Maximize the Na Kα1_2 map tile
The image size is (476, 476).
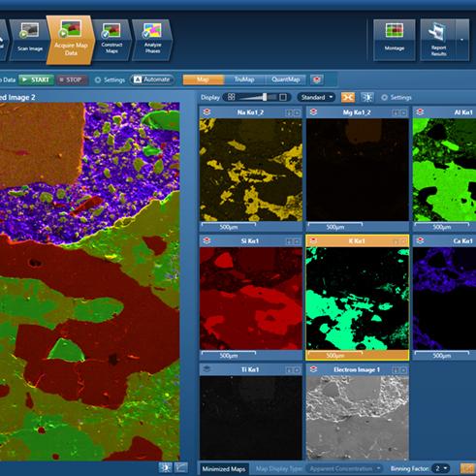pos(297,112)
